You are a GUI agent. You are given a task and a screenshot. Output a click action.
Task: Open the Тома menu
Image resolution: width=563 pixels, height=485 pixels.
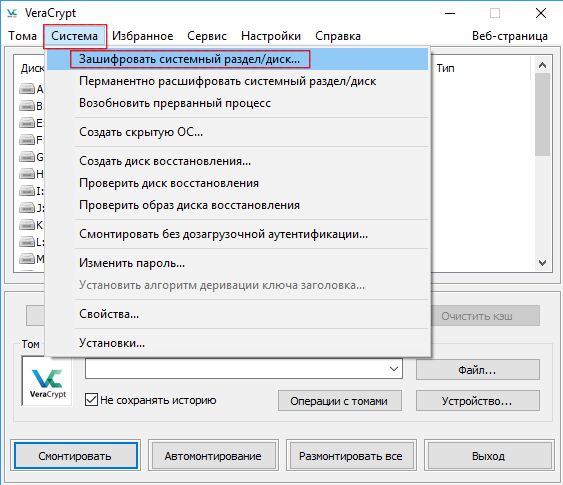pyautogui.click(x=22, y=36)
